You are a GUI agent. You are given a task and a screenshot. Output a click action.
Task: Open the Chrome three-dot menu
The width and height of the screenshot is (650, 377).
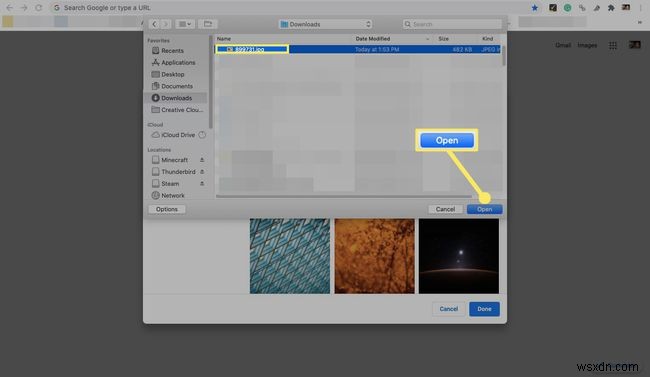tap(641, 7)
